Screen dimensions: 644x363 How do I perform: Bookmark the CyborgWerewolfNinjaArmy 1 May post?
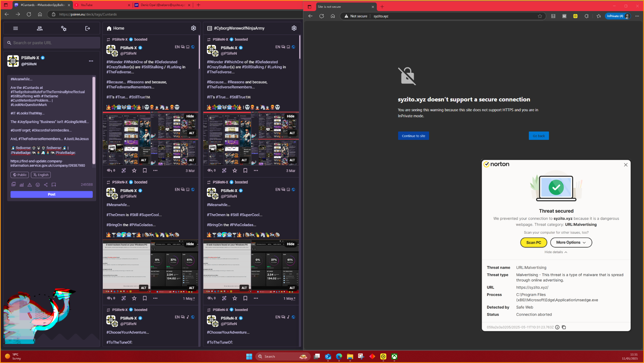point(245,298)
